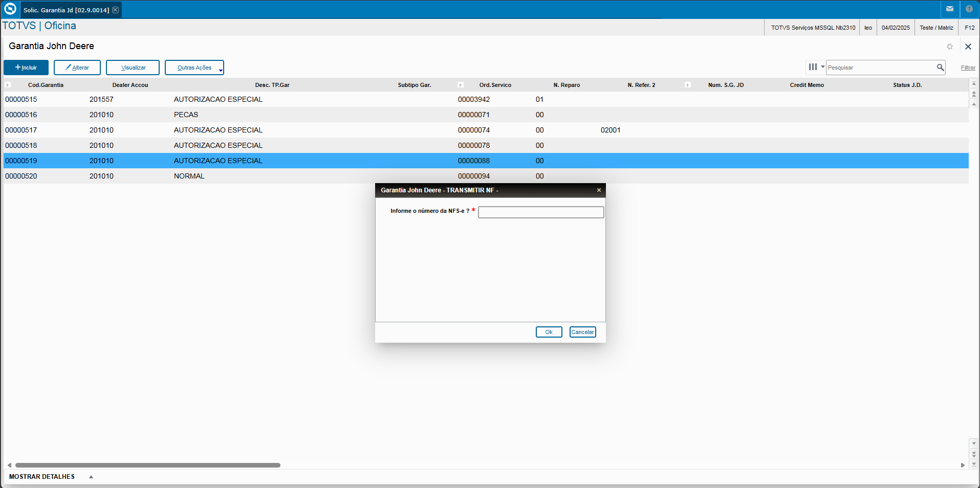Click the header arrow before Ord.Servico
Screen dimensions: 980x488
tap(461, 85)
